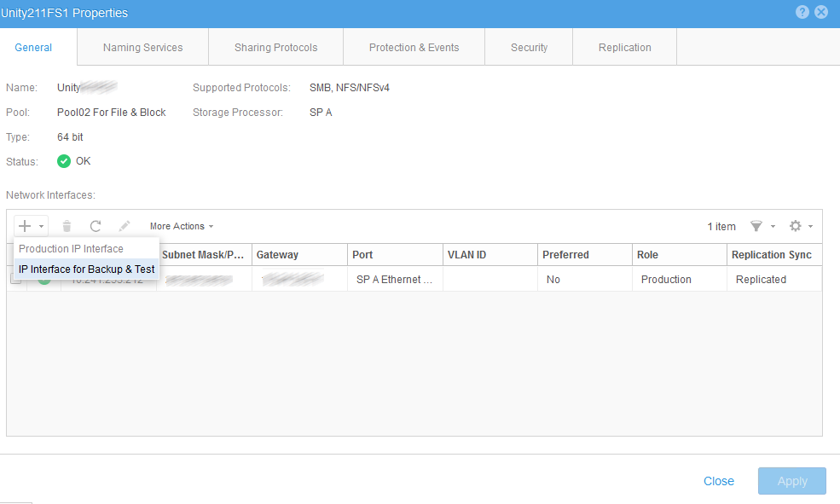Click the plus add interface icon
The width and height of the screenshot is (840, 504).
(26, 226)
